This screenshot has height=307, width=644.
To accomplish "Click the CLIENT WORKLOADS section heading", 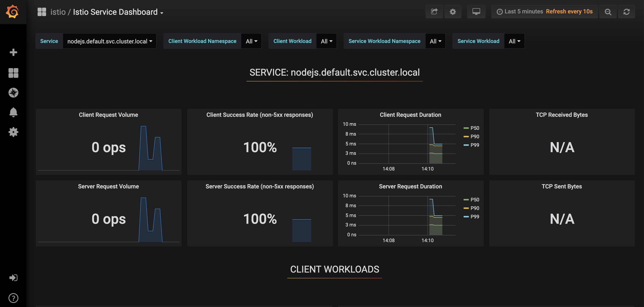I will 335,269.
